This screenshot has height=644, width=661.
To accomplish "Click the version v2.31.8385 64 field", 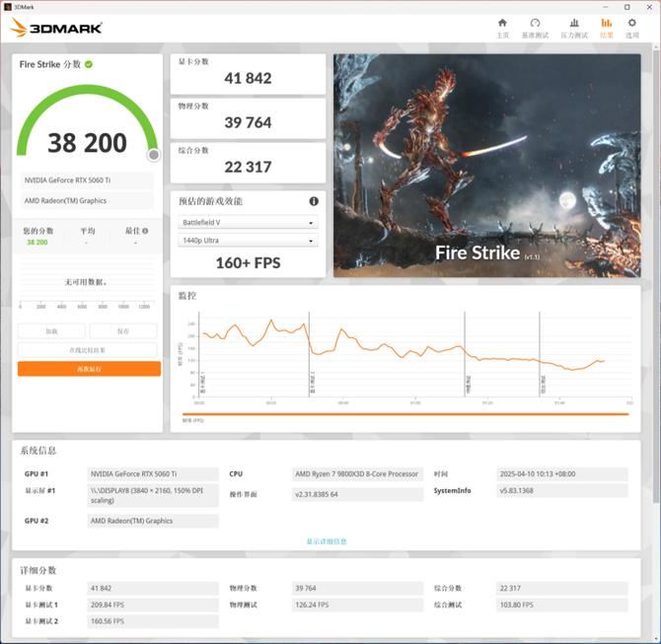I will [x=357, y=494].
